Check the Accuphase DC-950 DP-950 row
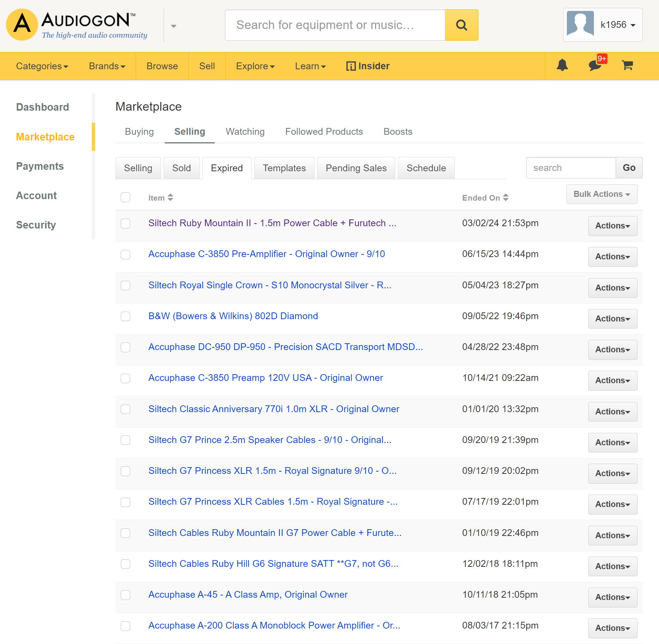 click(125, 347)
